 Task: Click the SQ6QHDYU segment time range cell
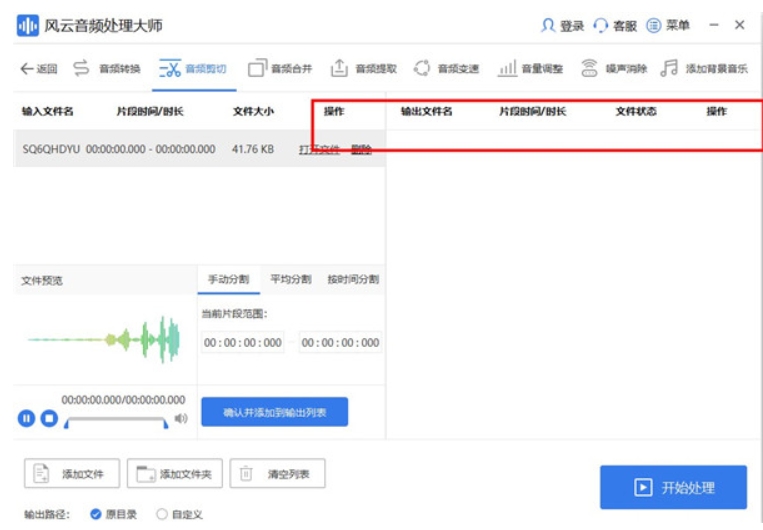click(x=150, y=149)
